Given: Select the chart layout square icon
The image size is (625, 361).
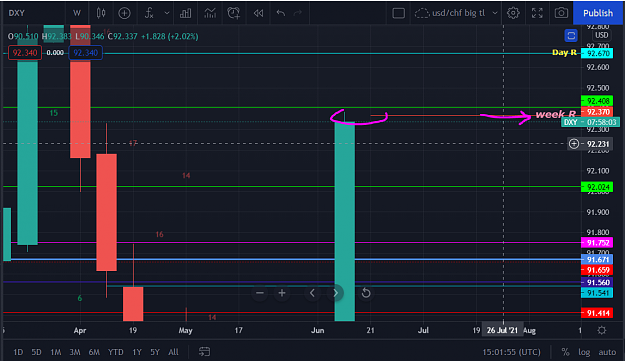Looking at the screenshot, I should (x=398, y=13).
